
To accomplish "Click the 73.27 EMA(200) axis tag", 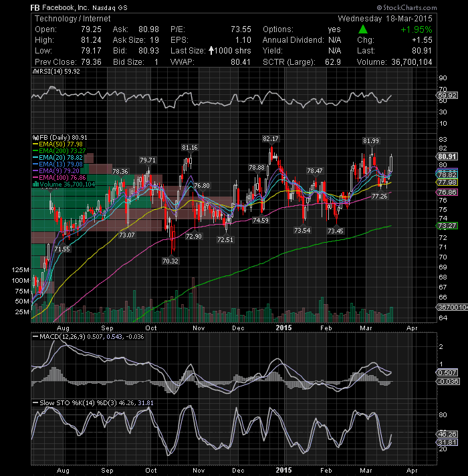I will 447,226.
